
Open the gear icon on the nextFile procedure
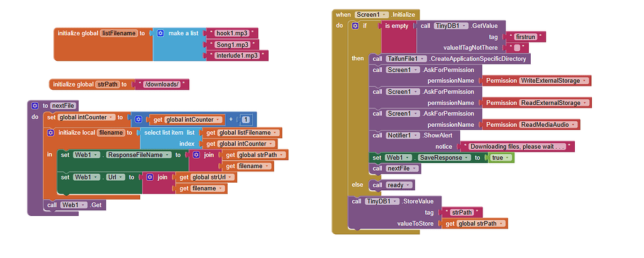pos(35,105)
